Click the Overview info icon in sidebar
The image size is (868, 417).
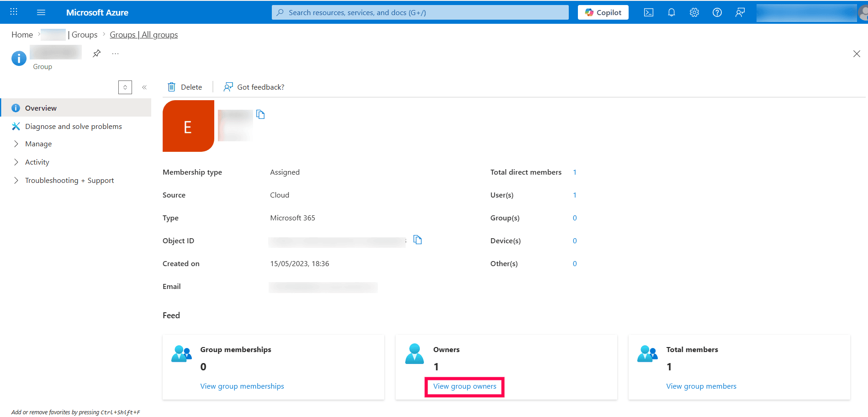(x=16, y=108)
